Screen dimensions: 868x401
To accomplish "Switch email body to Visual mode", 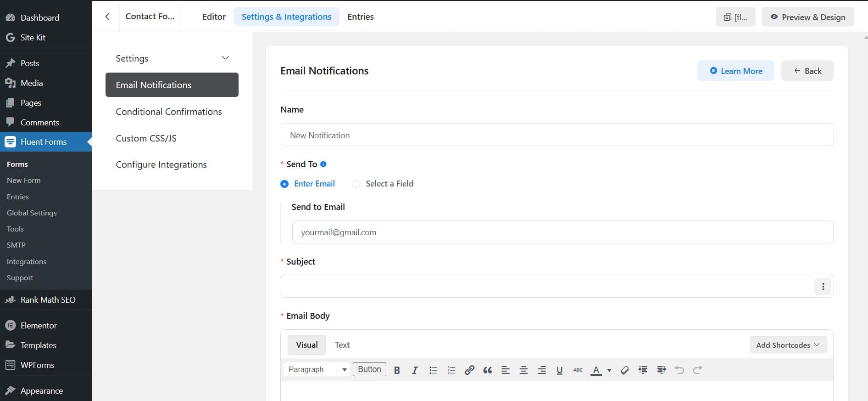I will click(x=307, y=345).
